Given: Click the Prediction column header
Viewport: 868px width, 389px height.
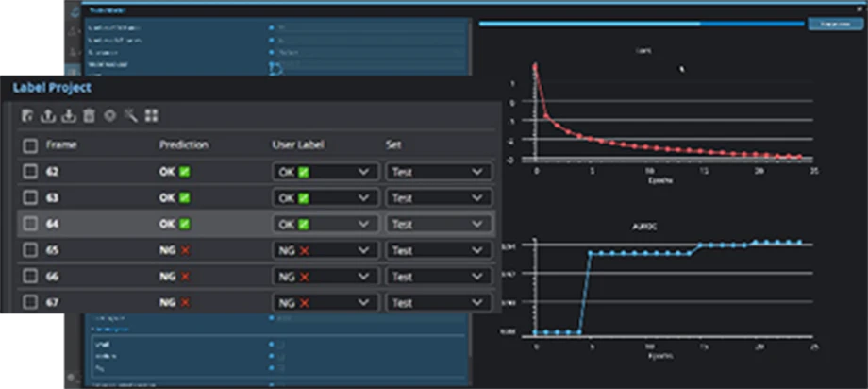Looking at the screenshot, I should (x=183, y=145).
